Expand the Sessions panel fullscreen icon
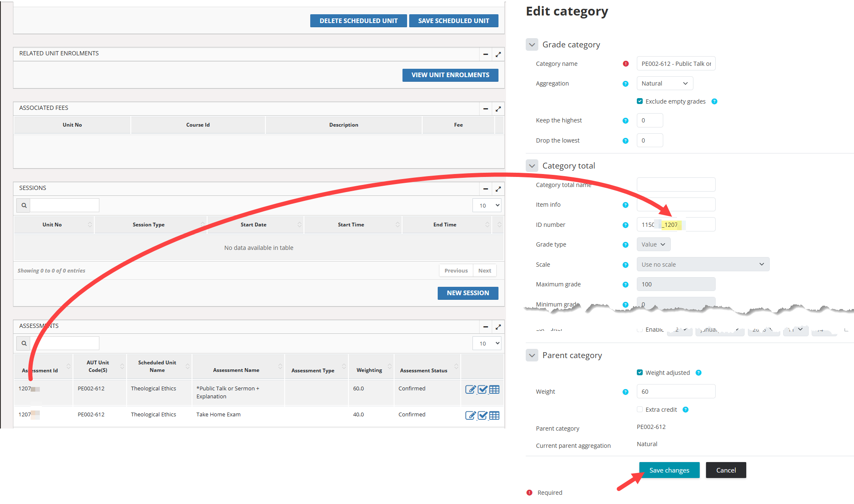 click(x=498, y=189)
